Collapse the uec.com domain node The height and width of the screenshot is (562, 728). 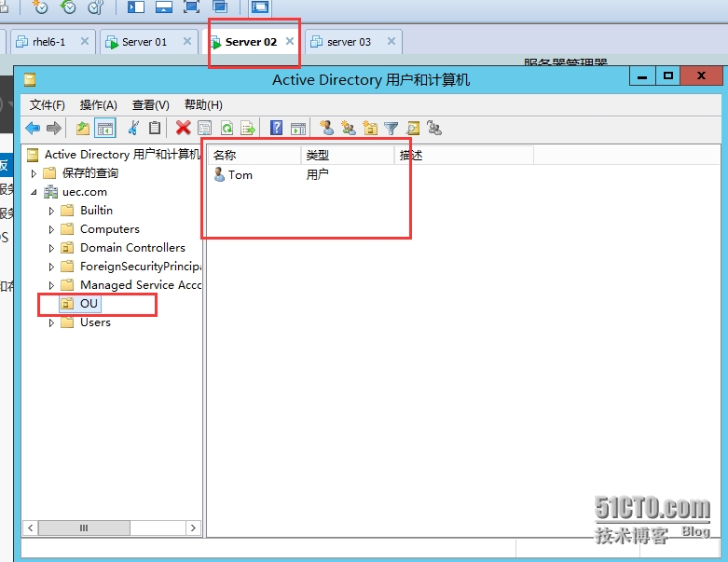(34, 192)
